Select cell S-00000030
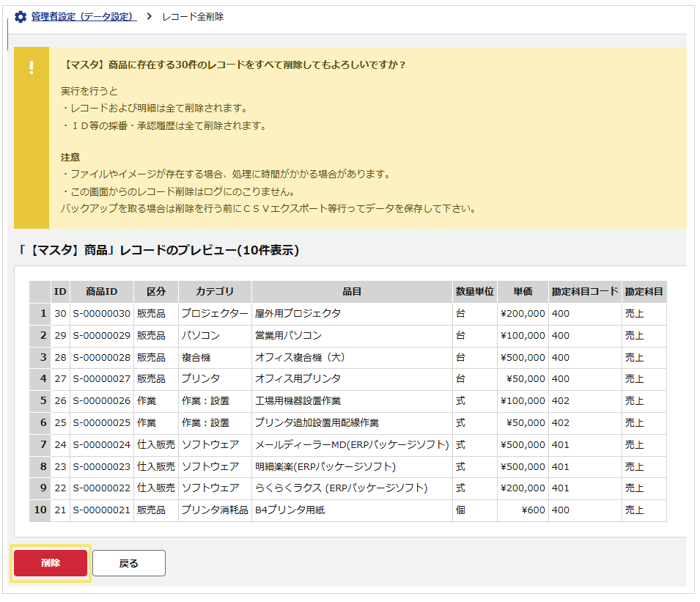 [x=102, y=314]
